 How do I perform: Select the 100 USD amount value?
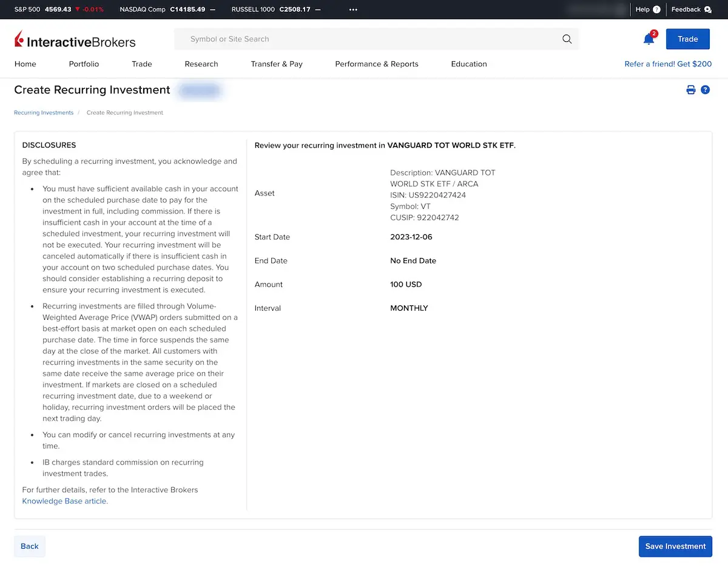coord(406,285)
